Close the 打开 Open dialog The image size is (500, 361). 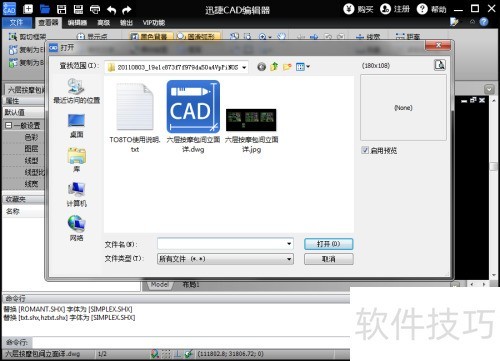pyautogui.click(x=438, y=45)
